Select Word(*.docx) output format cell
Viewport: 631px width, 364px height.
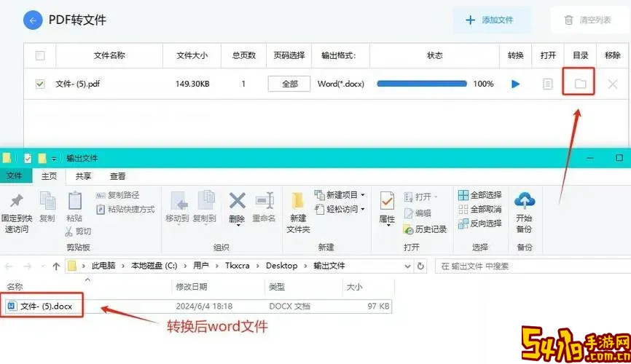click(340, 84)
